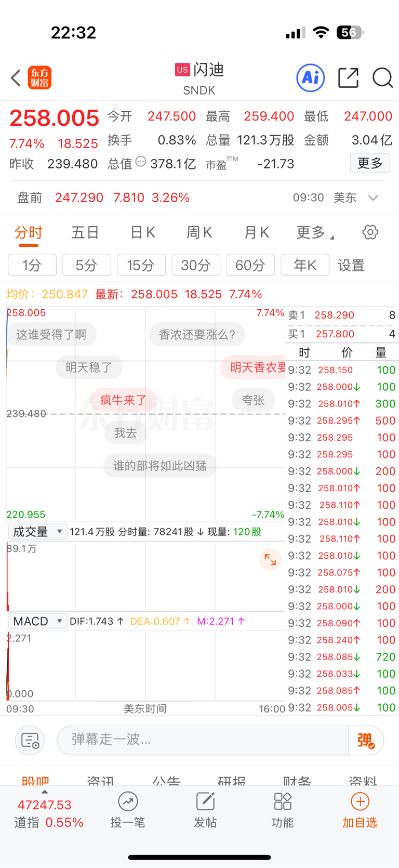The height and width of the screenshot is (868, 399).
Task: Select the 30分 interval button
Action: point(196,265)
